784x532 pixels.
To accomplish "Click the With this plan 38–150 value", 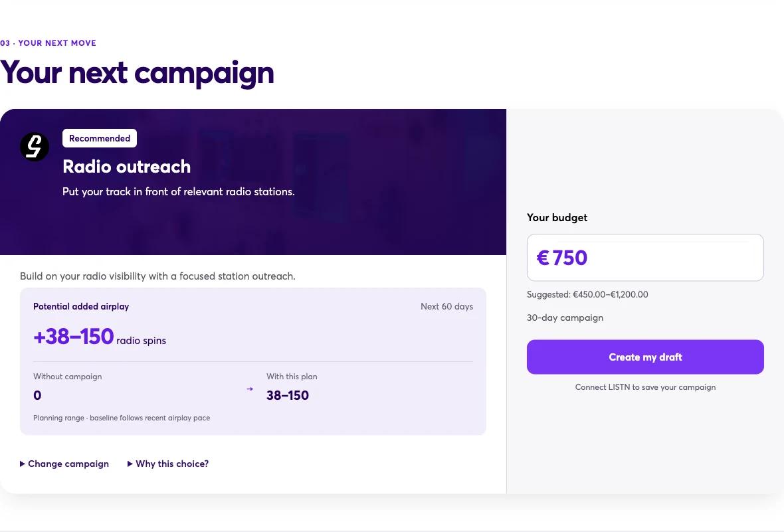I will tap(288, 395).
